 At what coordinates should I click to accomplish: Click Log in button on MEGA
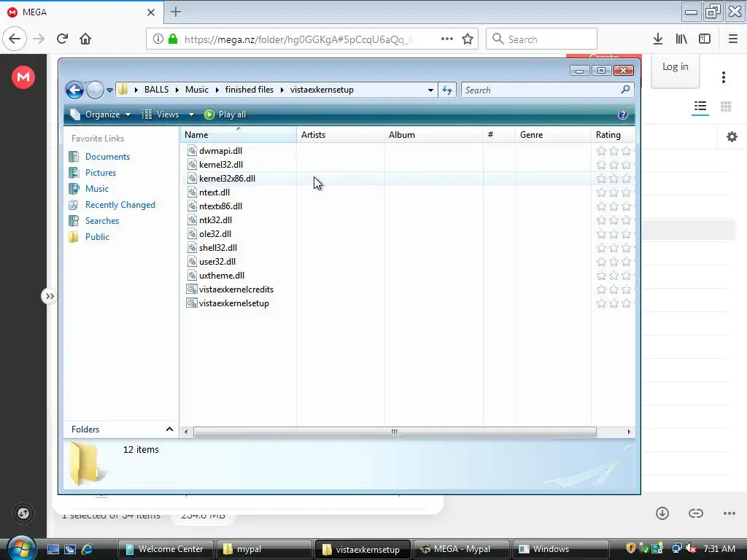click(x=675, y=67)
